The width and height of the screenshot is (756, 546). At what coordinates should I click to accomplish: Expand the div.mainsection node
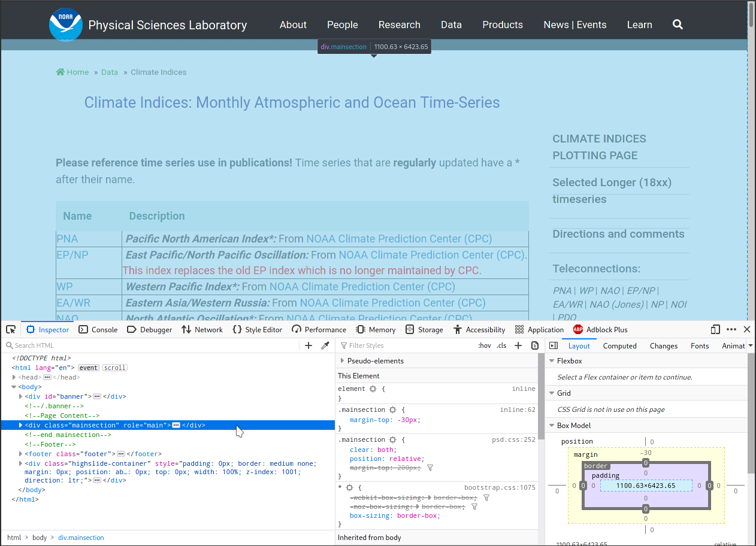[x=20, y=425]
